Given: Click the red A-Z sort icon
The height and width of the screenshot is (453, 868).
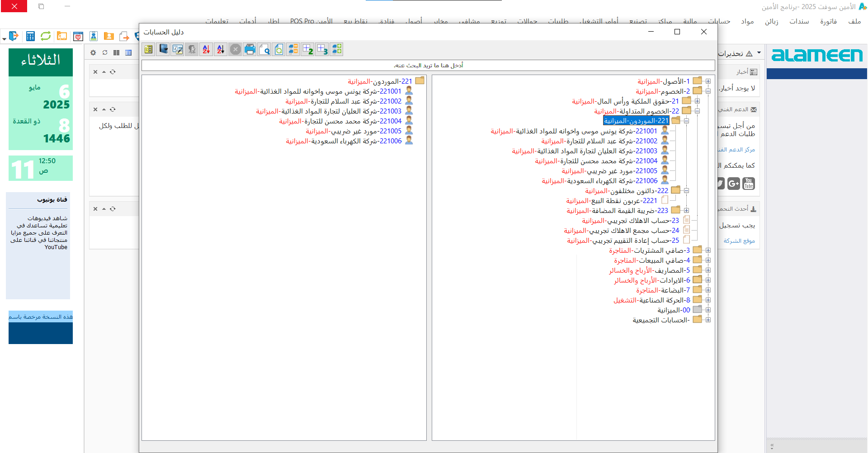Looking at the screenshot, I should [206, 49].
